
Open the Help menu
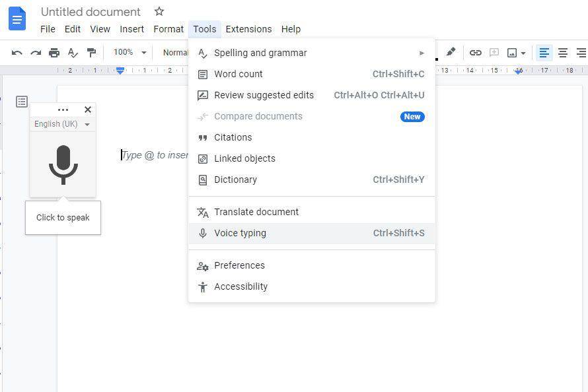[x=291, y=29]
